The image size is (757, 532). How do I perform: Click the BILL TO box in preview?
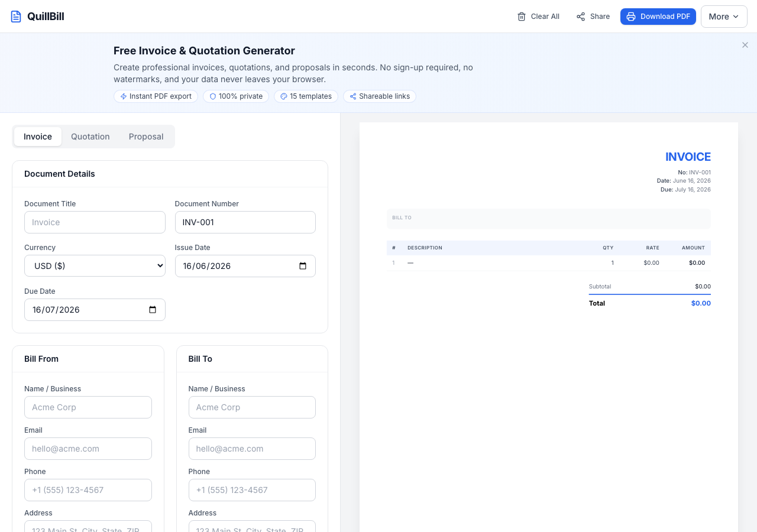pyautogui.click(x=549, y=219)
